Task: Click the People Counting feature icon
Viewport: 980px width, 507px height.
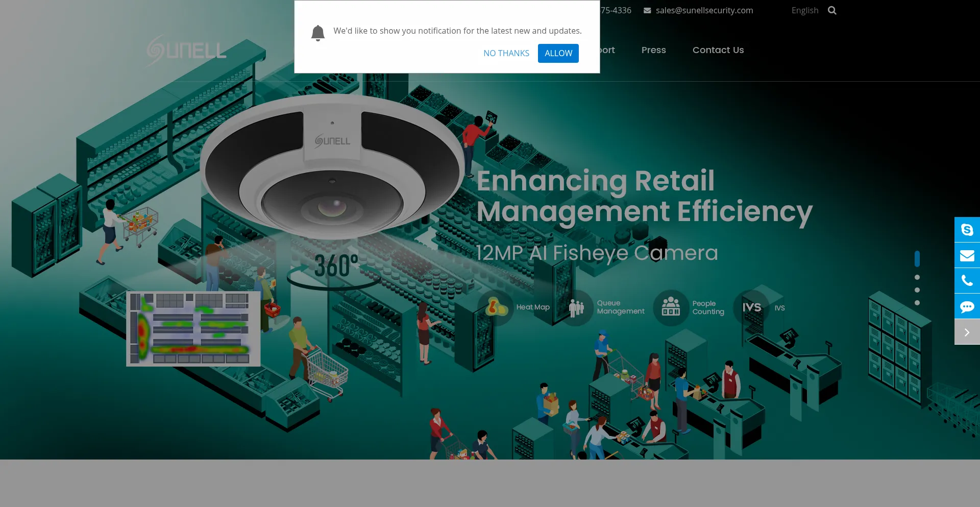Action: tap(671, 307)
